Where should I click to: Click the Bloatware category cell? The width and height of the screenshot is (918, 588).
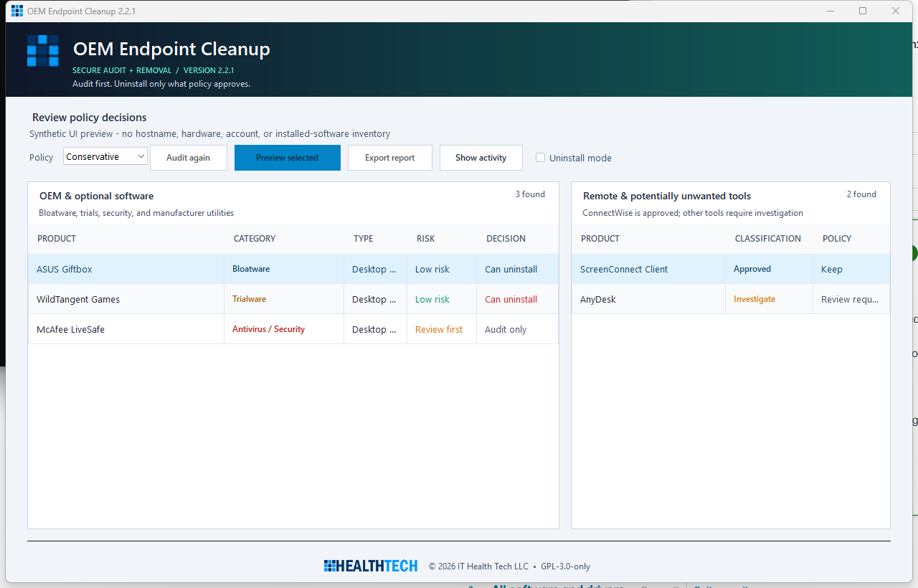(x=284, y=269)
